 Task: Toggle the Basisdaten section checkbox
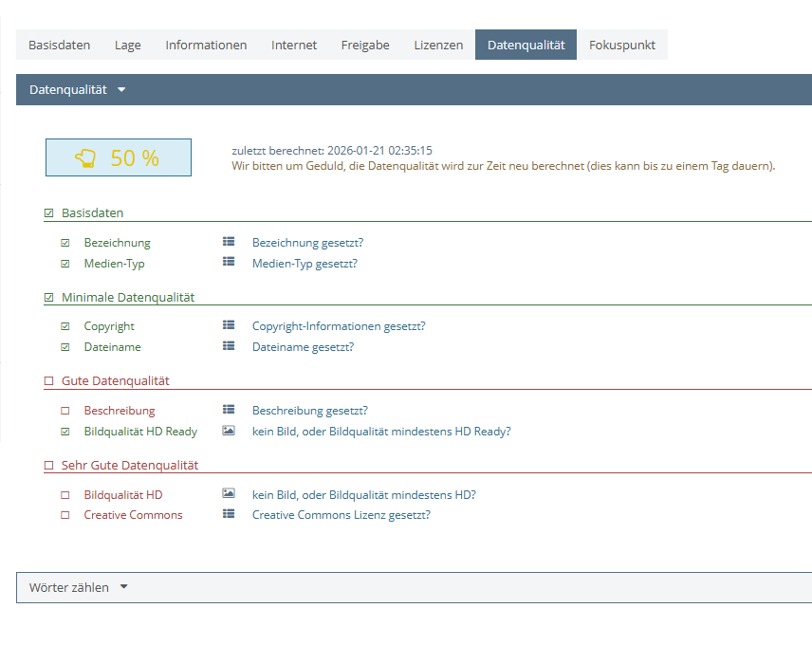pyautogui.click(x=48, y=212)
